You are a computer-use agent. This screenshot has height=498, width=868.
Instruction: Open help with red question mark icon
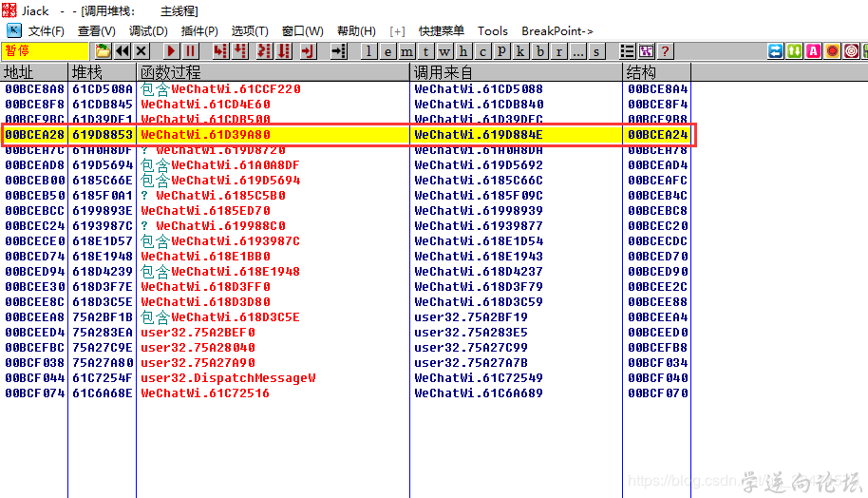click(x=665, y=51)
